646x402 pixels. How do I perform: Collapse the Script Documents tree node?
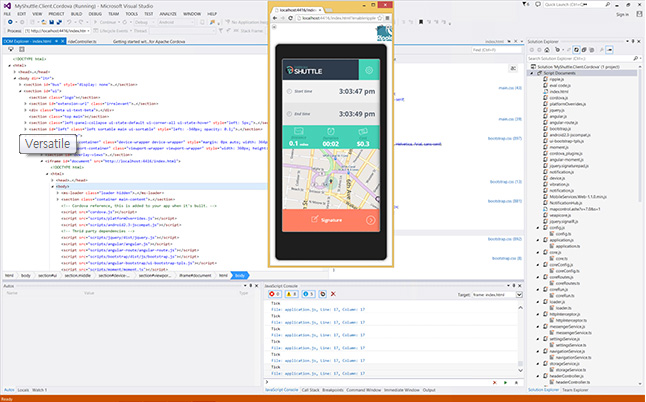tap(532, 73)
